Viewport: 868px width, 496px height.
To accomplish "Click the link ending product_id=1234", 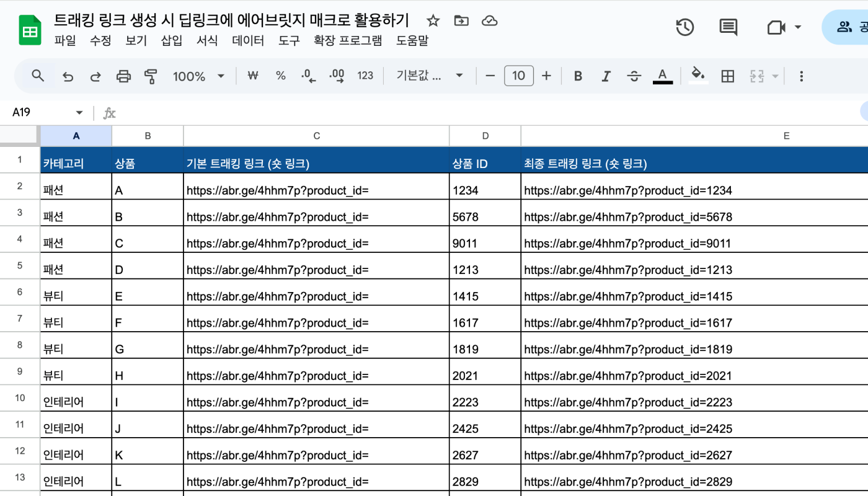I will pos(628,191).
